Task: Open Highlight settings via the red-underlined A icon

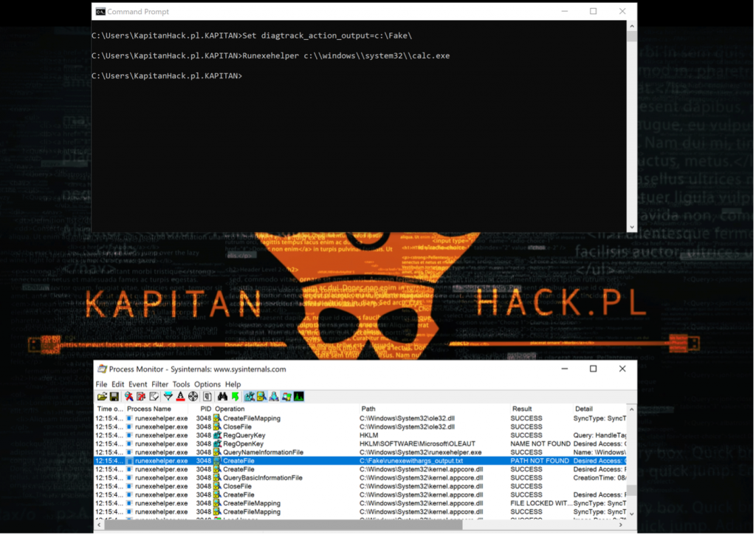Action: (x=180, y=397)
